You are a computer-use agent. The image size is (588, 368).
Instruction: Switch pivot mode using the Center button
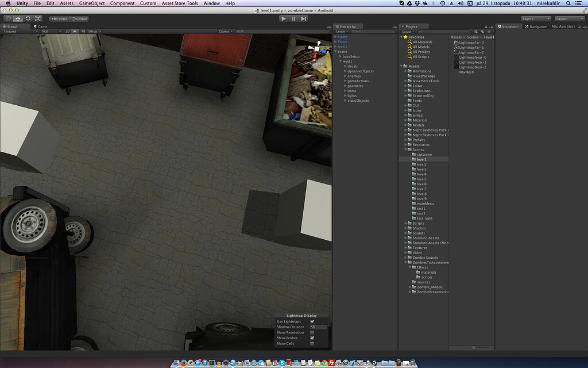click(x=59, y=19)
